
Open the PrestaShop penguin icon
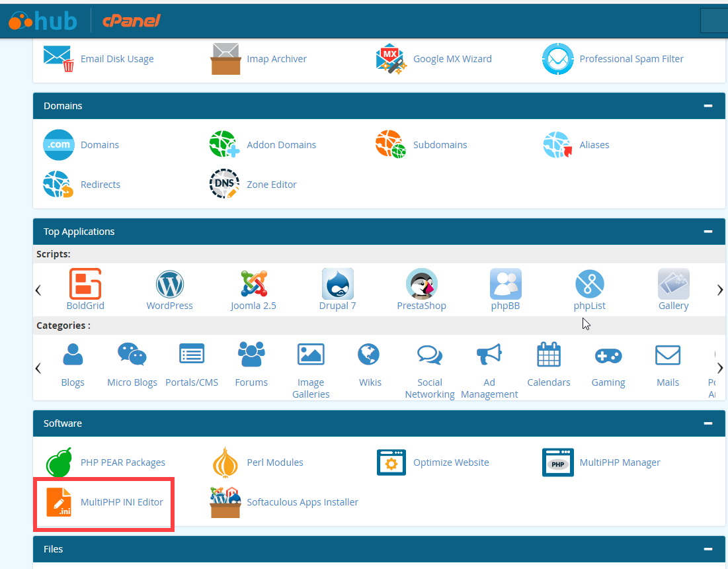click(421, 284)
